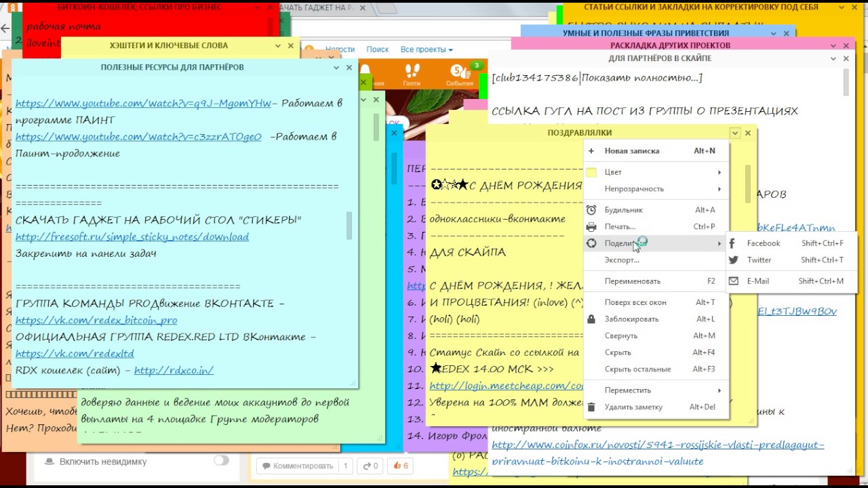Open the Цвет submenu

click(x=656, y=172)
